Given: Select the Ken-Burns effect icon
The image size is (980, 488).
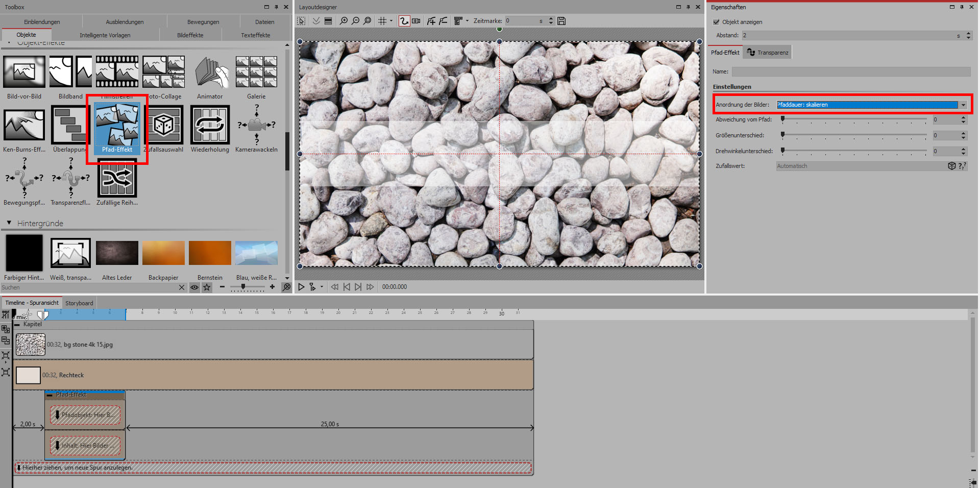Looking at the screenshot, I should point(24,125).
